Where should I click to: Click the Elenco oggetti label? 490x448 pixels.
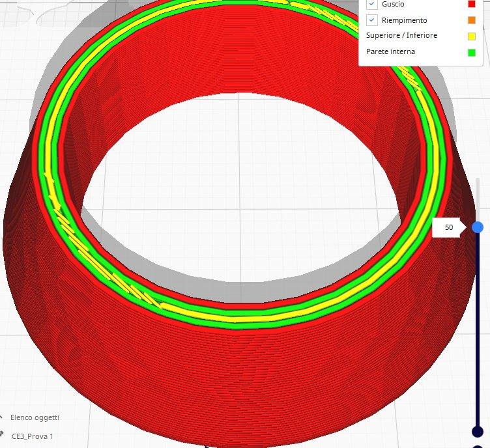[35, 417]
